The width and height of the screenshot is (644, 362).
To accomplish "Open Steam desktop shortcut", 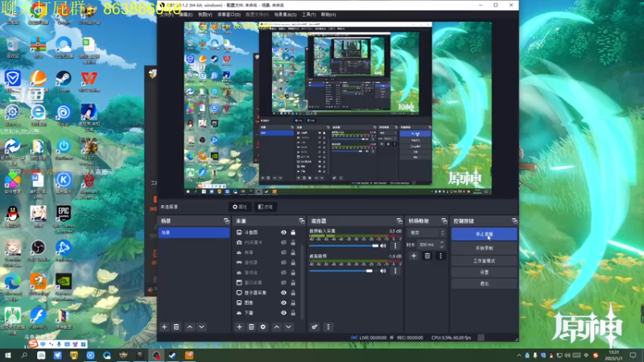I will (64, 81).
